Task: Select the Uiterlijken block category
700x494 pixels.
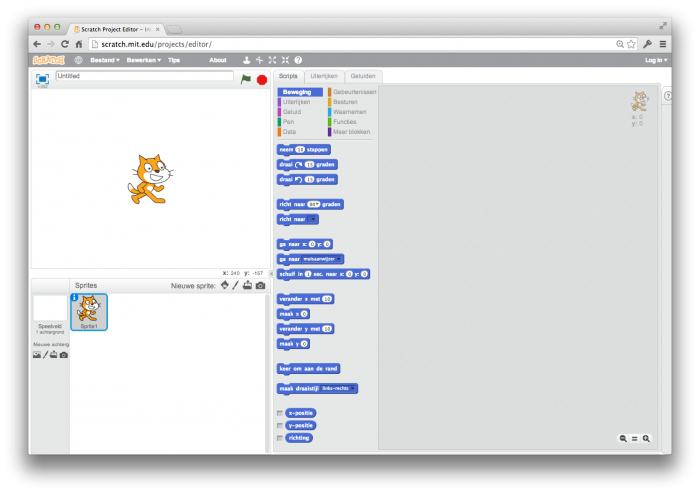Action: 296,102
